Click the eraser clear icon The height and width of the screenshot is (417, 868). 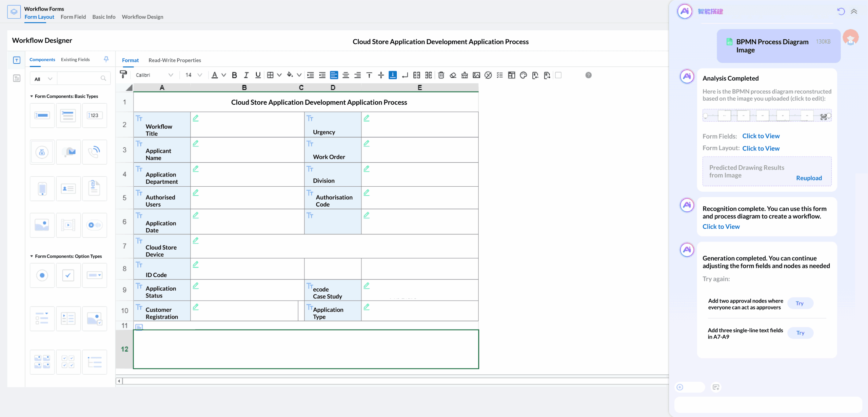pyautogui.click(x=453, y=75)
